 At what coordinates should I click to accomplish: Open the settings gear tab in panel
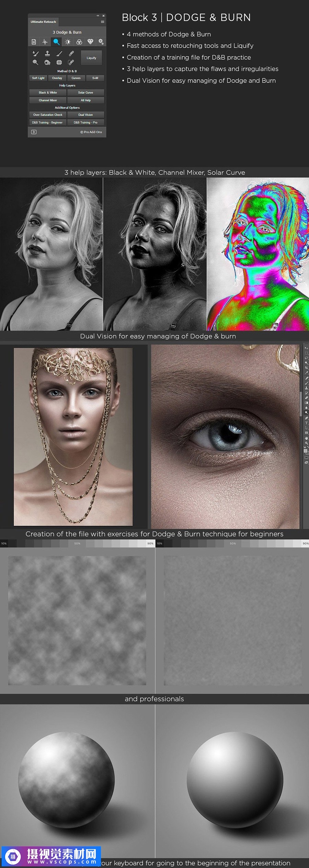tap(101, 42)
